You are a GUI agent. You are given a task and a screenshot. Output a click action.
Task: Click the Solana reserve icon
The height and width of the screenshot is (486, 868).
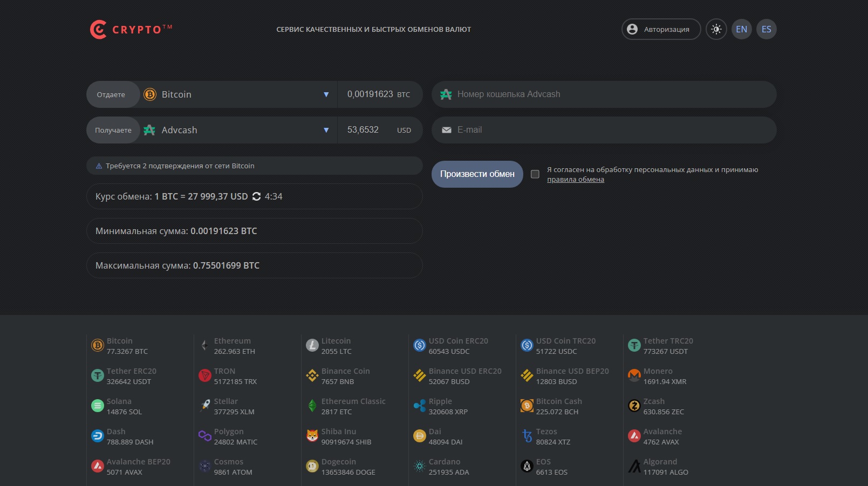98,406
